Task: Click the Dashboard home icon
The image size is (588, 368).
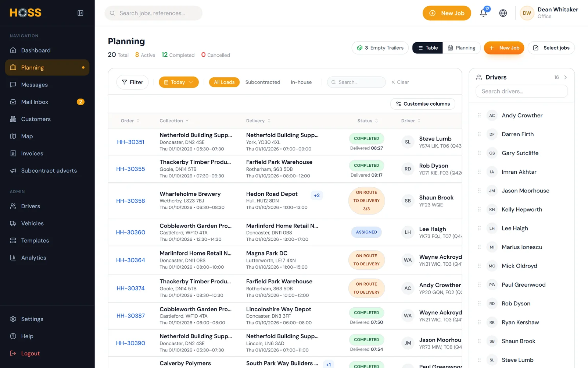Action: [x=13, y=50]
